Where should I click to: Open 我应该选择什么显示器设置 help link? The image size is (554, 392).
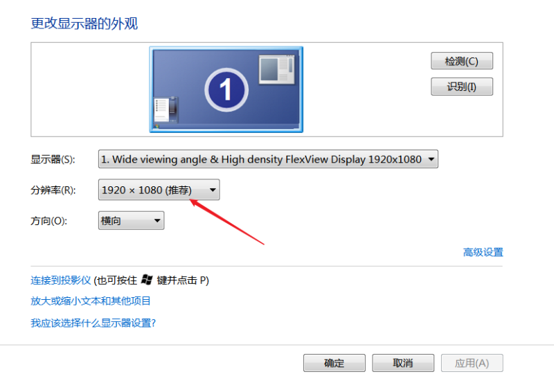click(93, 323)
